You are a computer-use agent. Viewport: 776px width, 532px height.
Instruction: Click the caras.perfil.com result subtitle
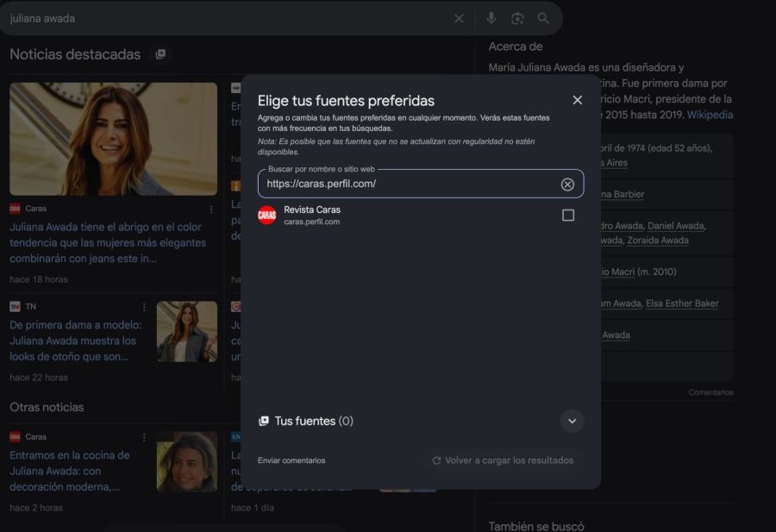click(x=312, y=222)
